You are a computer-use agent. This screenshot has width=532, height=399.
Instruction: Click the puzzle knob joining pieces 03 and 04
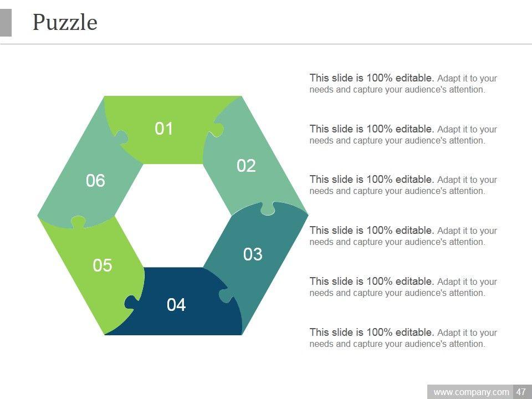click(x=226, y=295)
